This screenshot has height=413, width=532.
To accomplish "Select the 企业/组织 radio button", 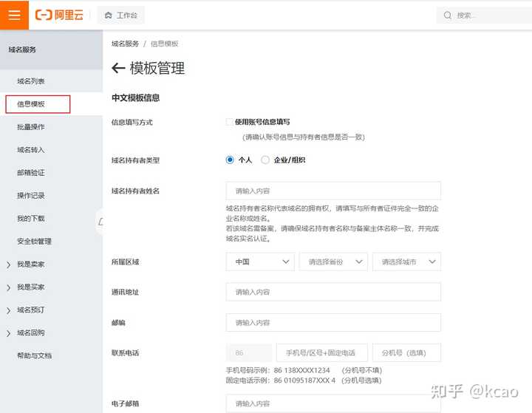I will tap(265, 160).
